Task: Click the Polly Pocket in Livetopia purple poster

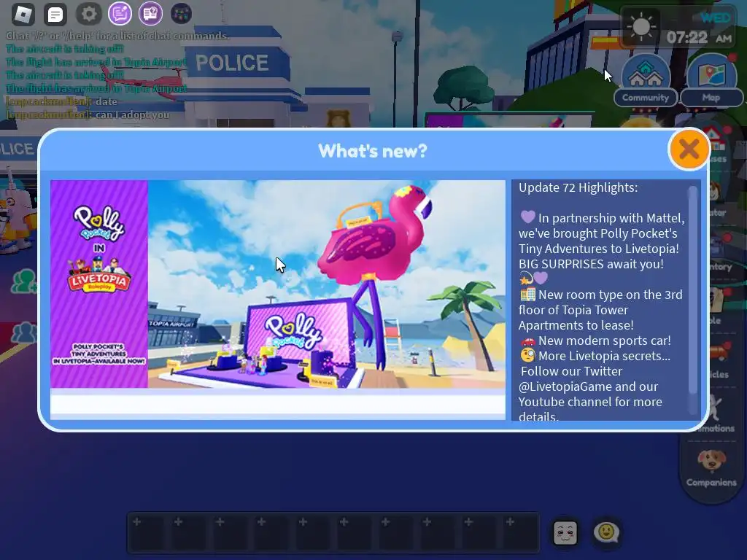Action: [x=99, y=284]
